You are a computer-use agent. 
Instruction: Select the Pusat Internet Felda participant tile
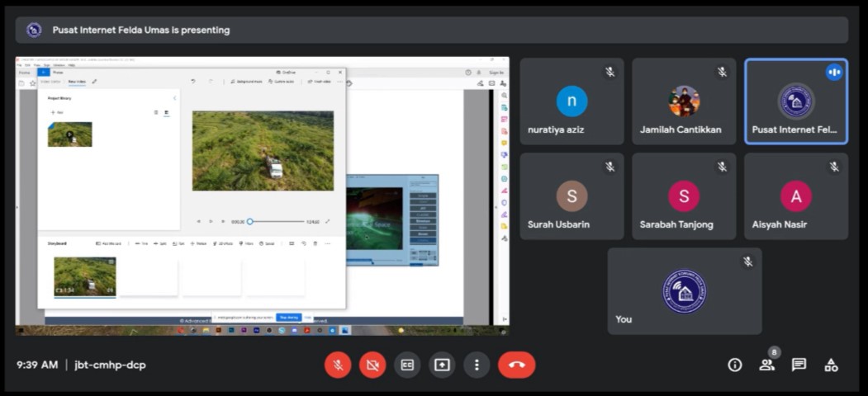point(795,101)
